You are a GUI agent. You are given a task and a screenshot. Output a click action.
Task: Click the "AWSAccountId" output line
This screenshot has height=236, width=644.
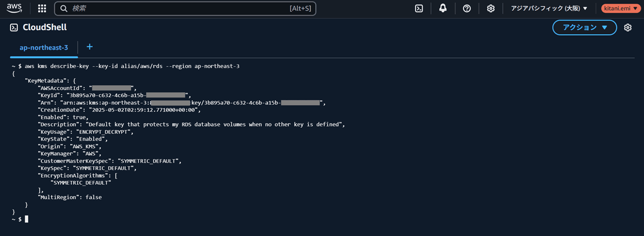[87, 88]
